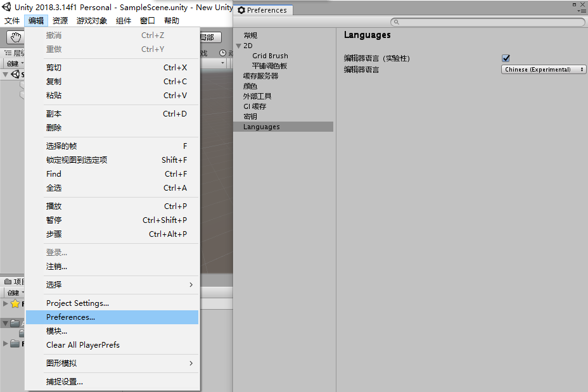Uncheck the 编辑器语言（实验性）checkbox
The width and height of the screenshot is (588, 392).
(505, 58)
